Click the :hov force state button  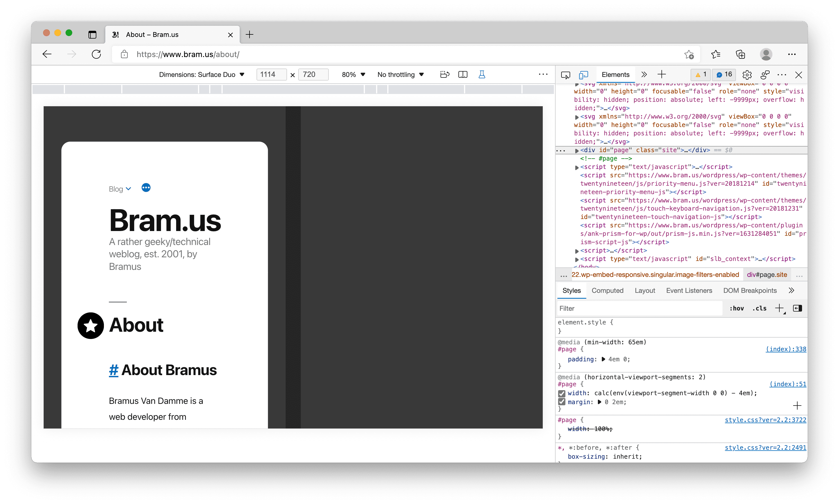[x=736, y=308]
